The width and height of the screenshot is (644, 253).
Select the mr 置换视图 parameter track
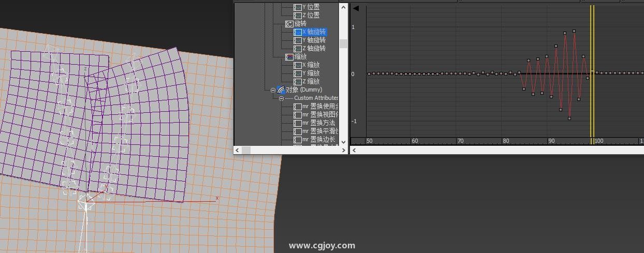point(320,115)
